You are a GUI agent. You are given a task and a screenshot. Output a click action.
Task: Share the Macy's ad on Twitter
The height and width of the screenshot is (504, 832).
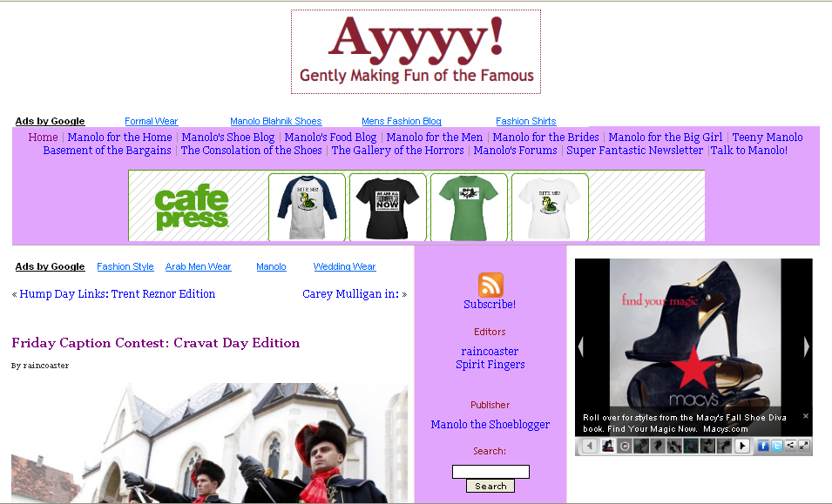(x=776, y=446)
